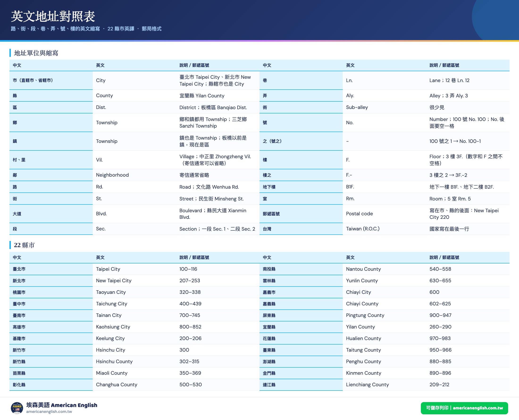The width and height of the screenshot is (519, 420).
Task: Click the Lienchiang County cell
Action: pyautogui.click(x=385, y=385)
